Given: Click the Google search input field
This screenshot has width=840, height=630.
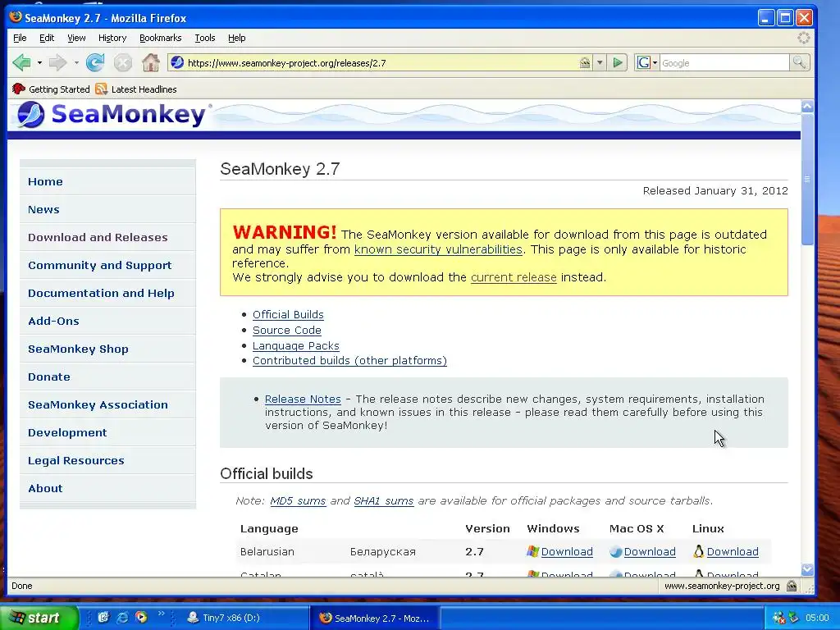Looking at the screenshot, I should pyautogui.click(x=724, y=62).
